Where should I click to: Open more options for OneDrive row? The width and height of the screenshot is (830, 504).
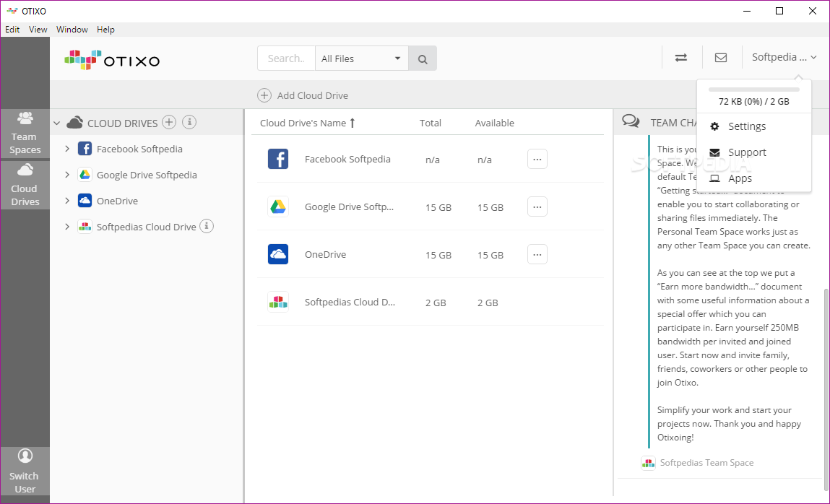pos(537,254)
